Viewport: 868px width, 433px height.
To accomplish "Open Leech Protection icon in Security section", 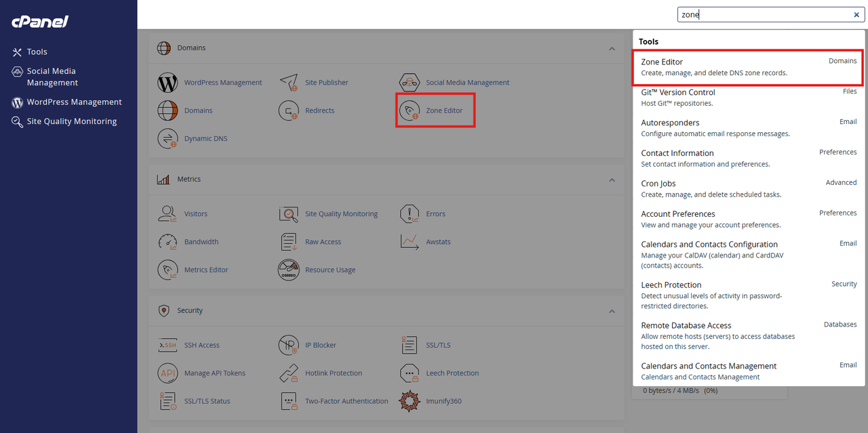I will coord(410,373).
